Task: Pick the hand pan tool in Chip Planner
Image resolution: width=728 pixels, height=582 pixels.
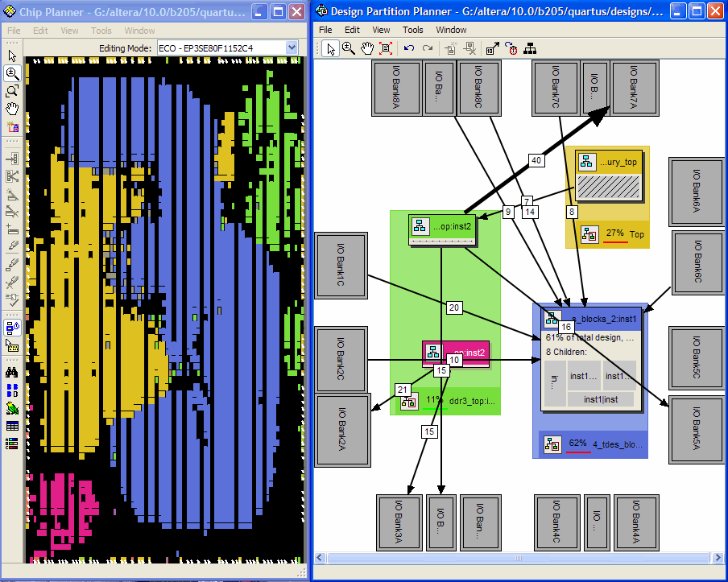Action: pos(12,109)
